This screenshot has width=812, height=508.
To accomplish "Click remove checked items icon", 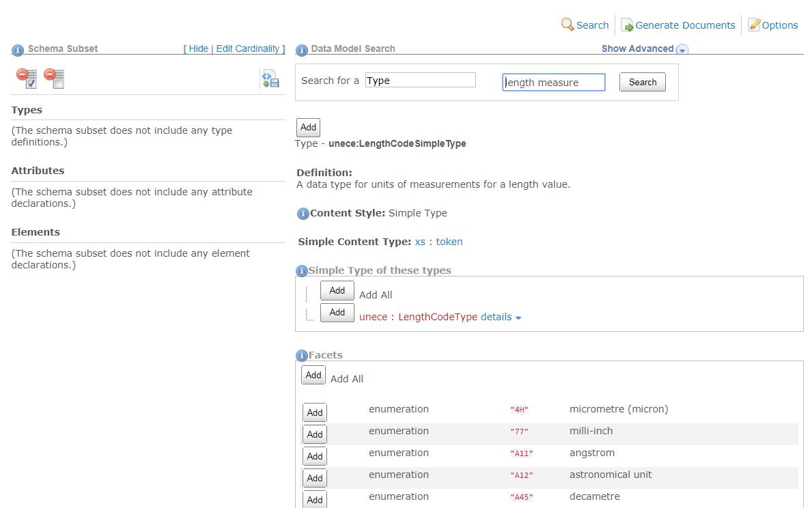I will pyautogui.click(x=27, y=79).
